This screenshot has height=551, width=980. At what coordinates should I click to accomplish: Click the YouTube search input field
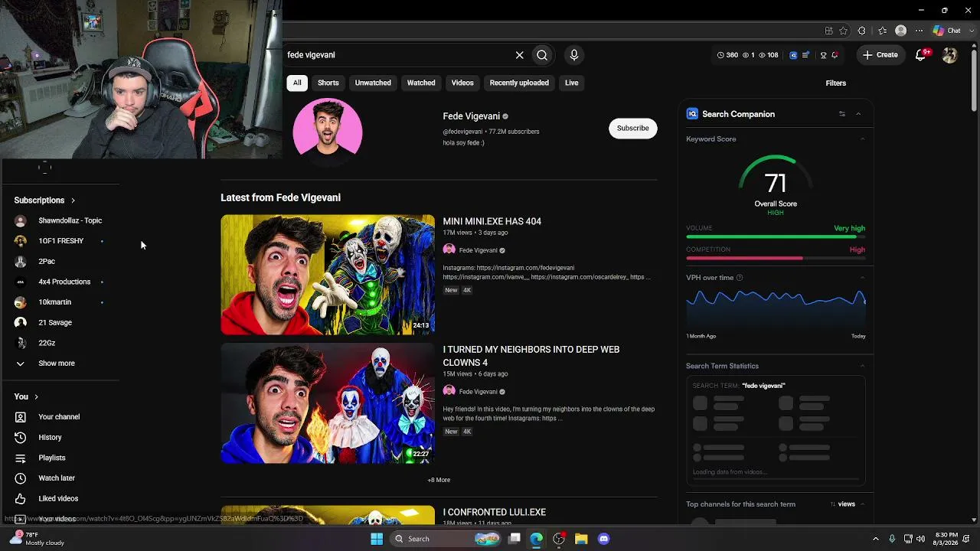tap(398, 55)
